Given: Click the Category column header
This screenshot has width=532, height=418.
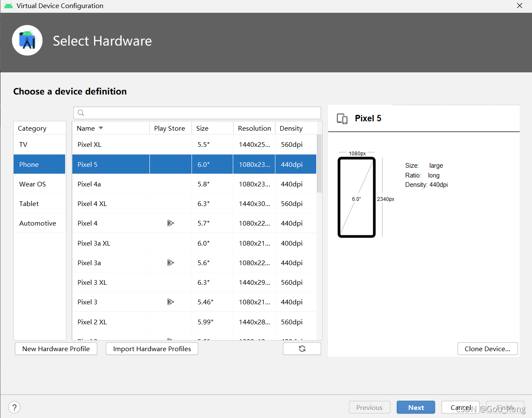Looking at the screenshot, I should 40,128.
